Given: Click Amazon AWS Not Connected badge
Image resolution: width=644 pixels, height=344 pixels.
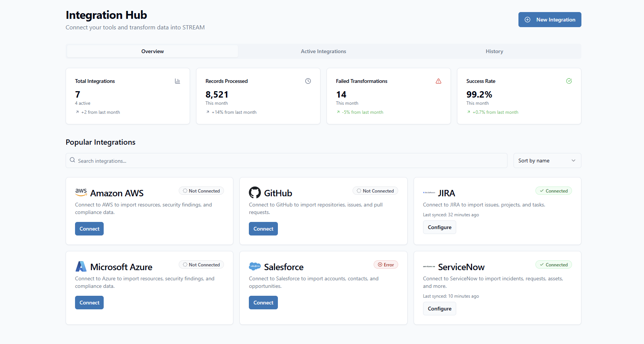Looking at the screenshot, I should pos(201,191).
